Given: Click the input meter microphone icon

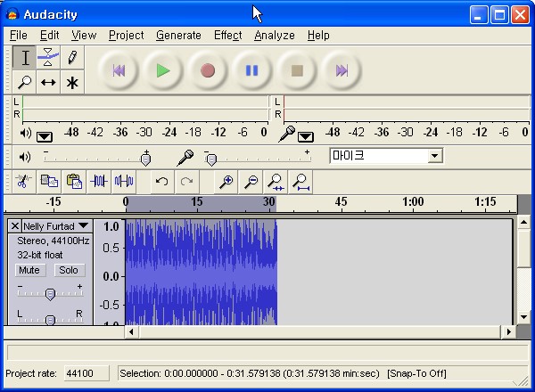Looking at the screenshot, I should 286,134.
